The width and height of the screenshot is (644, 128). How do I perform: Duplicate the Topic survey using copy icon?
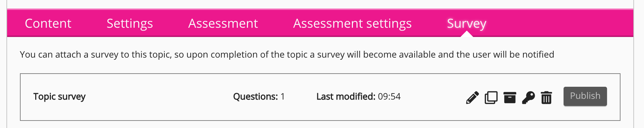[x=491, y=97]
